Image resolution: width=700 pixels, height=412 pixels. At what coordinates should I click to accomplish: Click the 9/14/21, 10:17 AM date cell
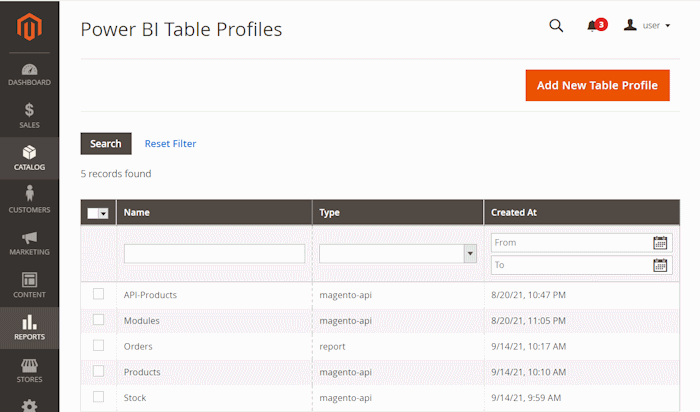(x=529, y=346)
